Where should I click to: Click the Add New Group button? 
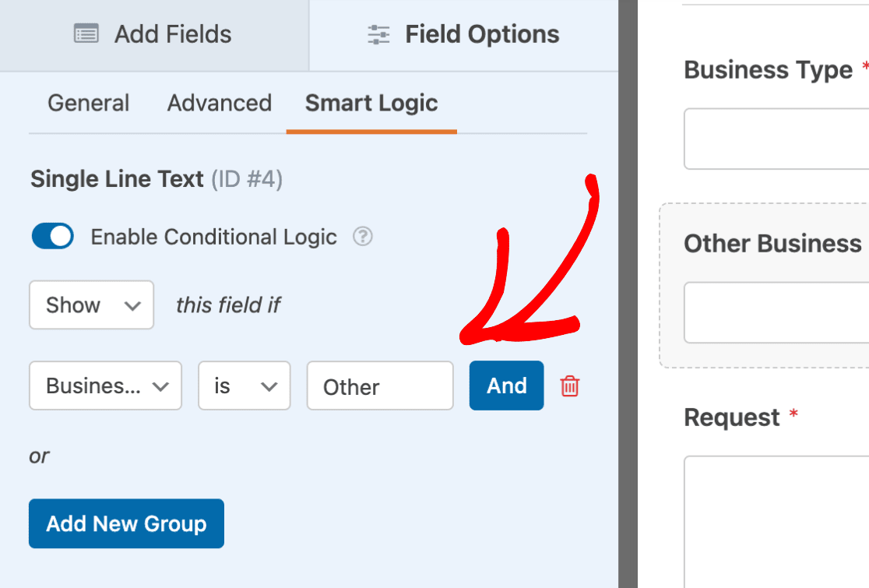click(126, 523)
